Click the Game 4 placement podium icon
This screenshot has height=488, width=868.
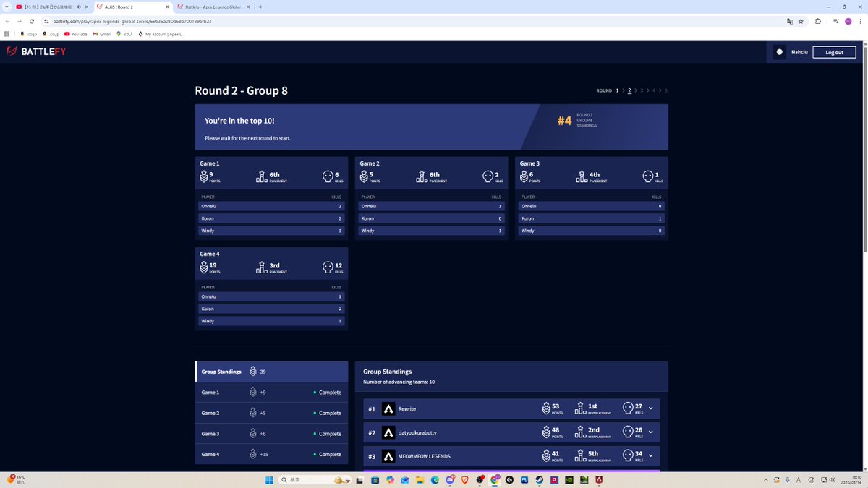coord(262,267)
